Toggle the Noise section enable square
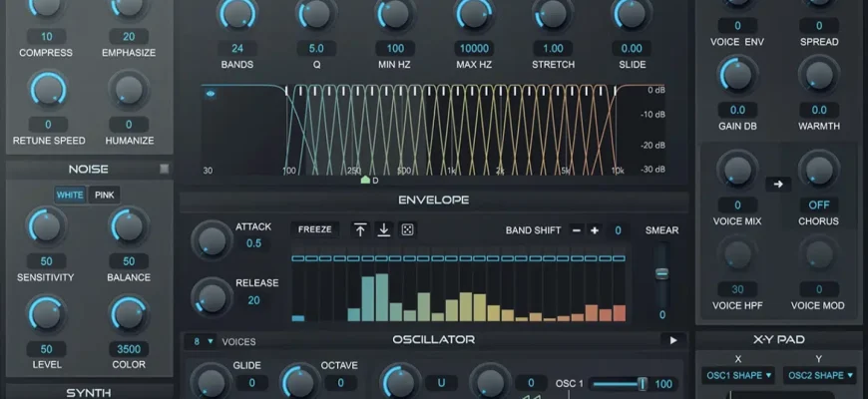868x399 pixels. coord(165,169)
